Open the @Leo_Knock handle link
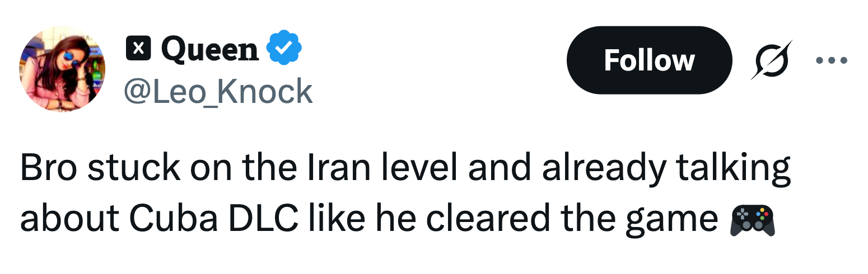Screen dimensions: 868x274 pyautogui.click(x=217, y=92)
